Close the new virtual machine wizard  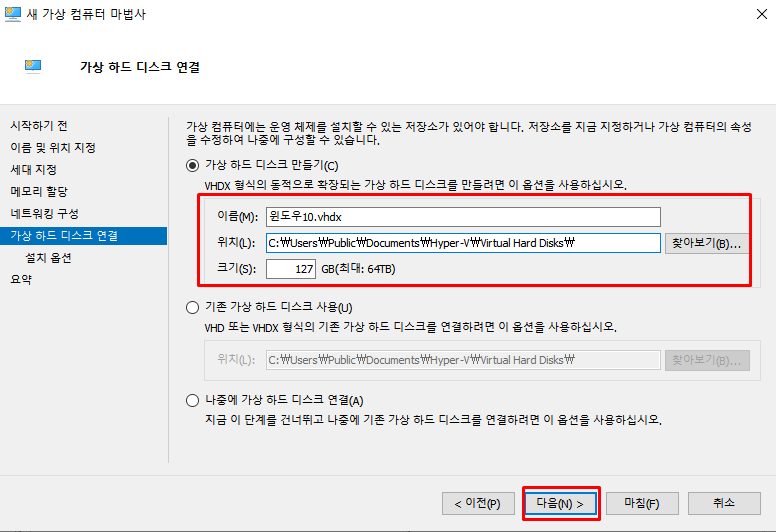(762, 14)
